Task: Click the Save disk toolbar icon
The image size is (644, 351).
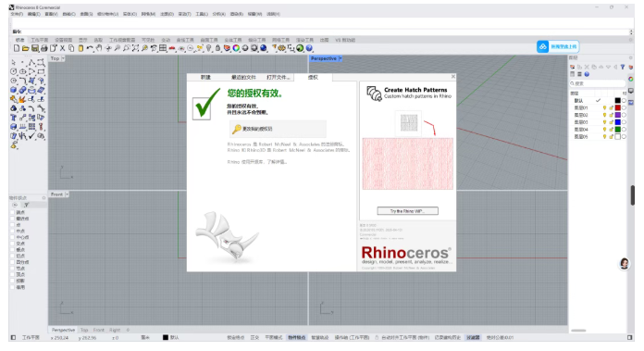Action: 35,48
